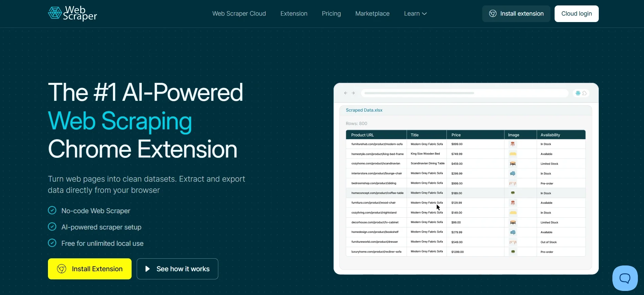The width and height of the screenshot is (644, 295).
Task: Click the image thumbnail in the $1299.00 row
Action: coord(513,252)
